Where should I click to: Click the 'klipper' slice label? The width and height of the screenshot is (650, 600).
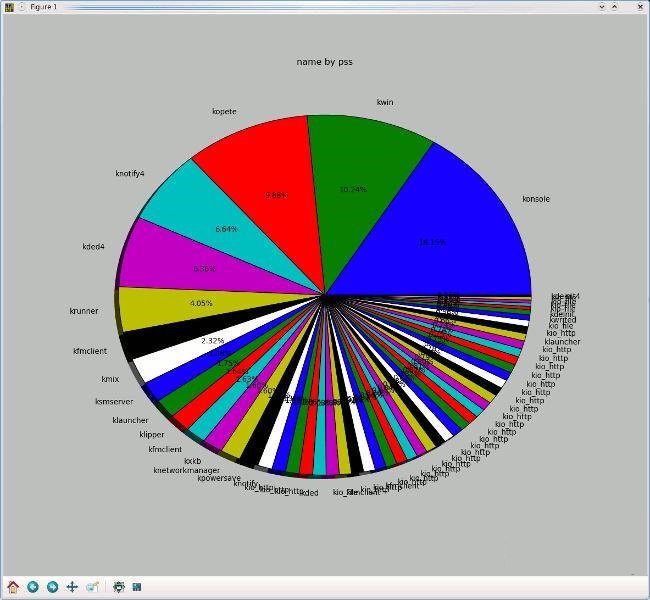coord(152,435)
